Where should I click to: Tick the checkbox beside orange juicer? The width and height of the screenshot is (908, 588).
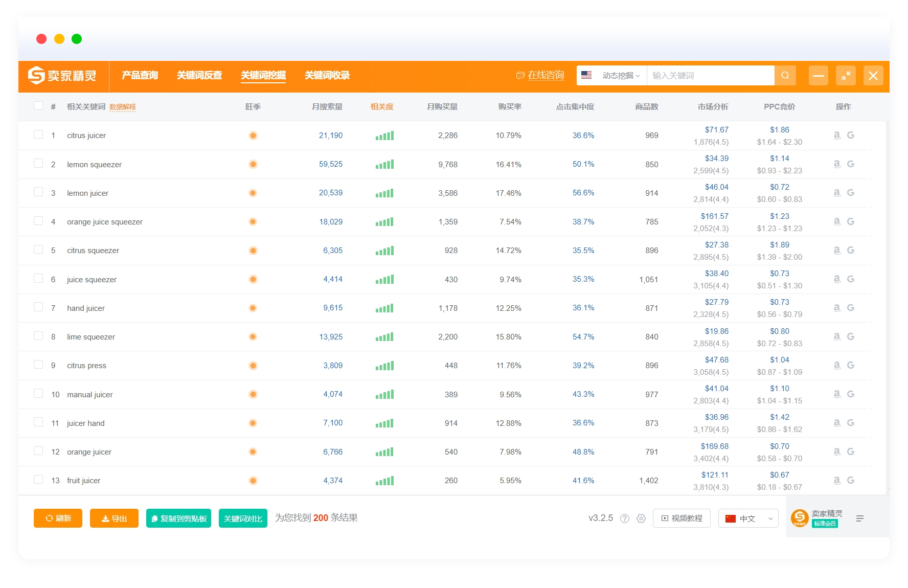(38, 450)
